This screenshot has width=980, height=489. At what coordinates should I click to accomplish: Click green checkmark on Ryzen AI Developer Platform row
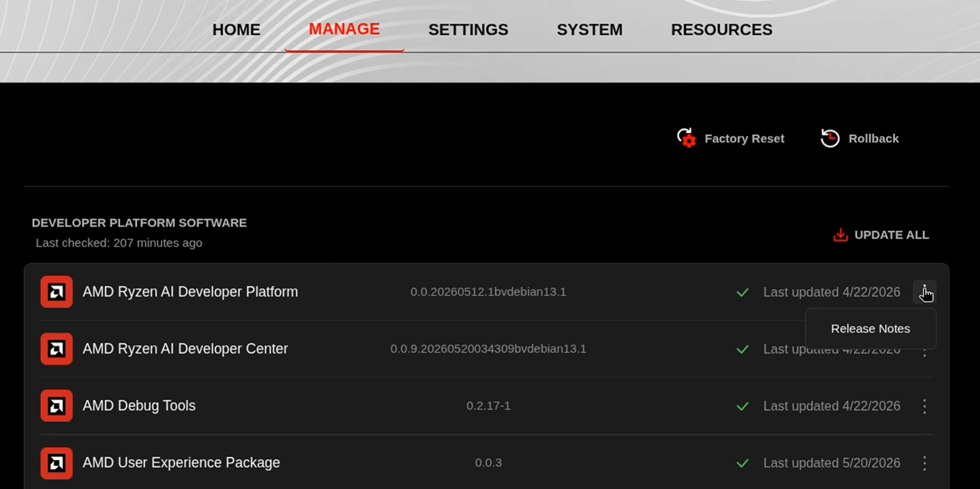742,292
